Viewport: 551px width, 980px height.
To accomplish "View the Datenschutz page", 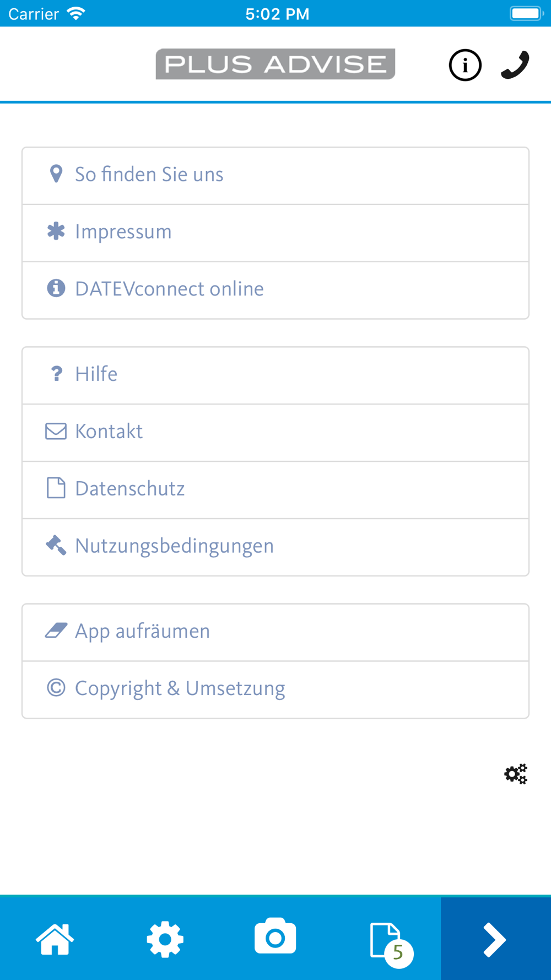I will [x=275, y=489].
